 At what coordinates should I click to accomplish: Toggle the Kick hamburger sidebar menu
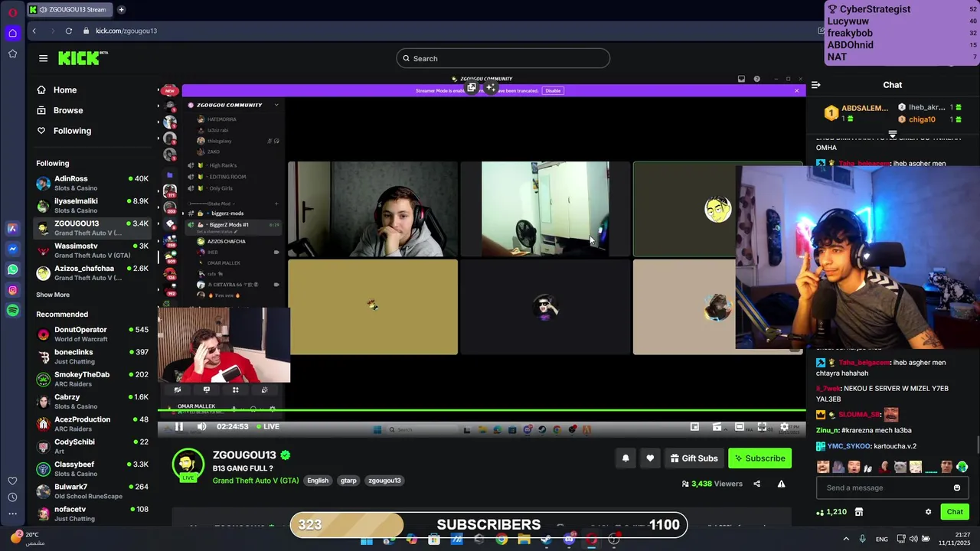pos(43,58)
